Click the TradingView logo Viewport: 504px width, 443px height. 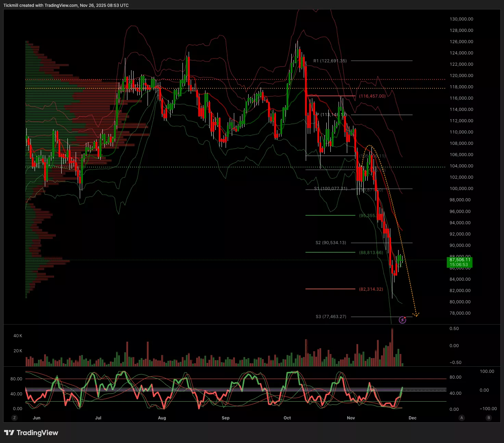point(31,433)
